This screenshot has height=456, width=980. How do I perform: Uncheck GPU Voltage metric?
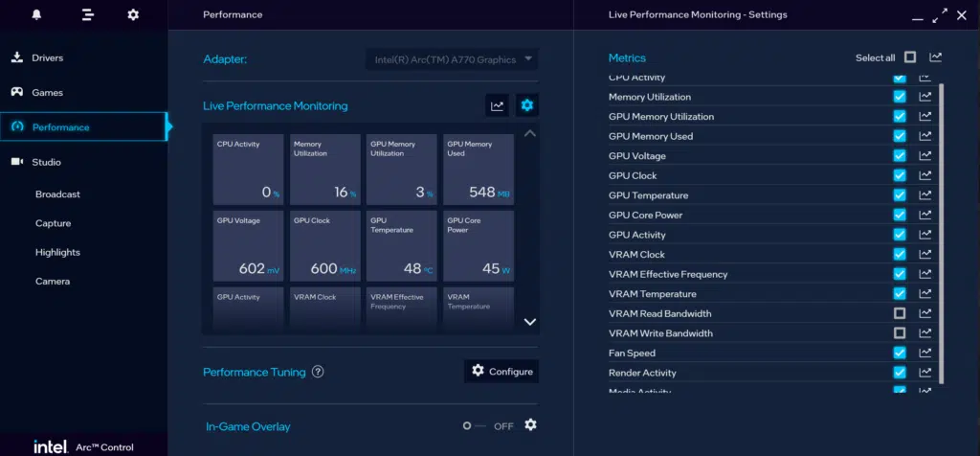[900, 156]
